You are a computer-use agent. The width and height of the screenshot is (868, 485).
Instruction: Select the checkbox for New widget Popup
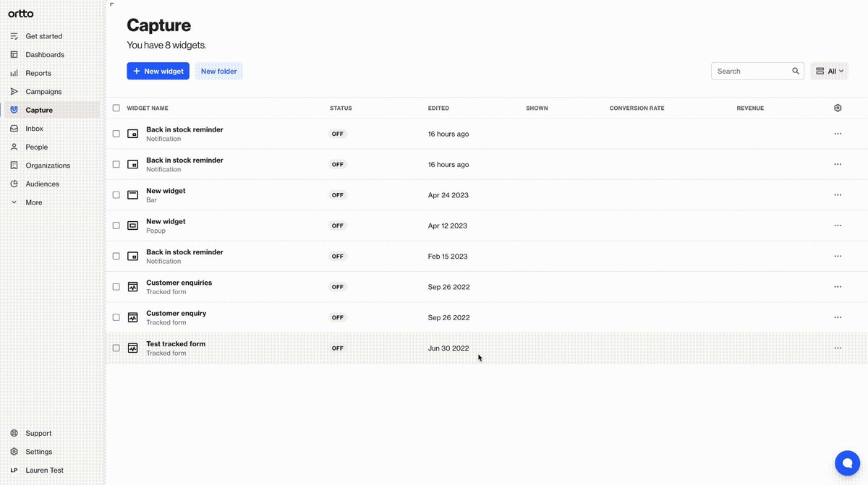pyautogui.click(x=116, y=225)
